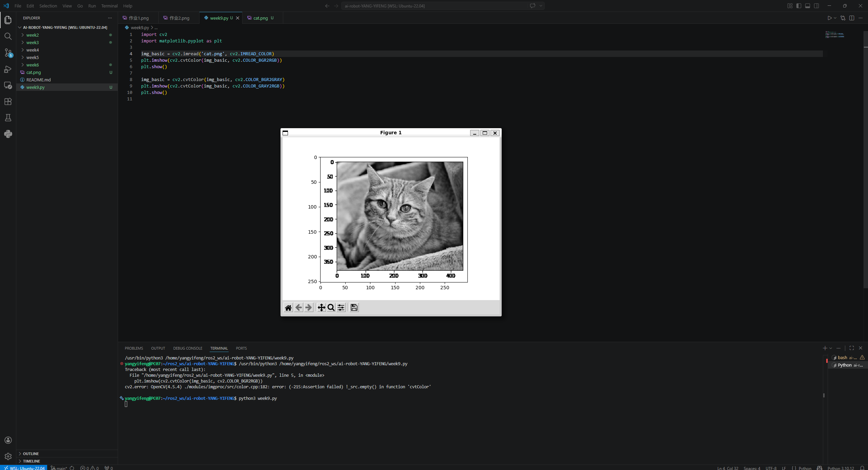Screen dimensions: 868x470
Task: Switch to PROBLEMS panel tab
Action: click(134, 348)
